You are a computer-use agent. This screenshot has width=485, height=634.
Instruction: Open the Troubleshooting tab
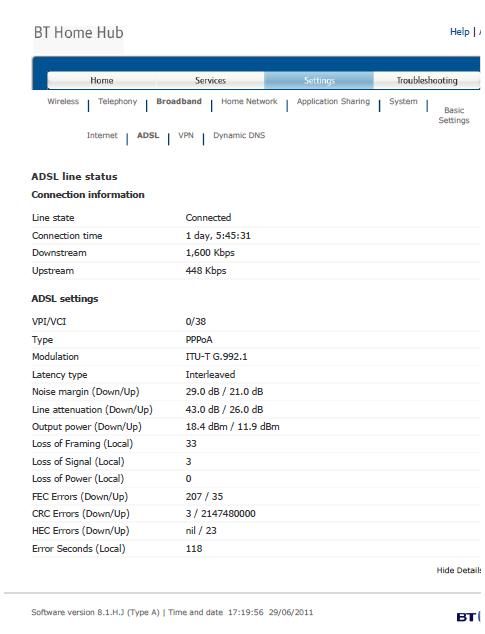427,80
